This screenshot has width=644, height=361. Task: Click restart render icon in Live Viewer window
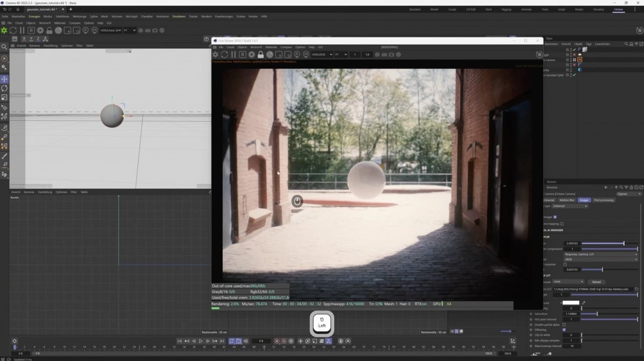[x=224, y=55]
